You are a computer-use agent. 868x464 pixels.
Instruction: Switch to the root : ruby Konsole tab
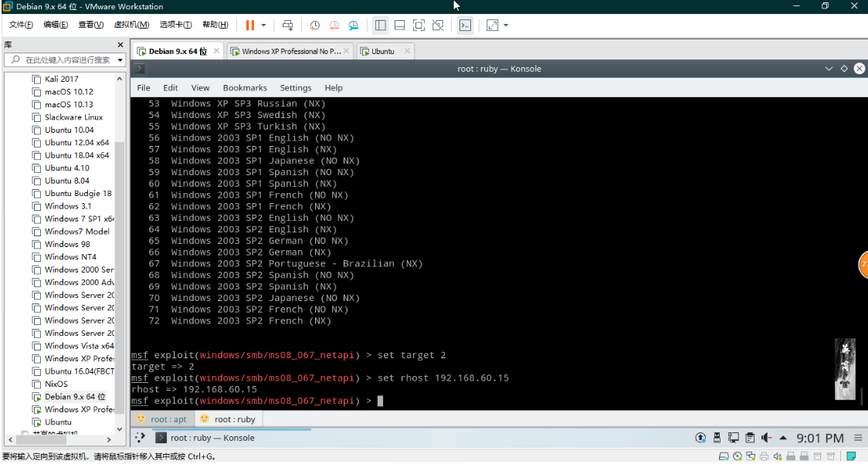pos(228,419)
